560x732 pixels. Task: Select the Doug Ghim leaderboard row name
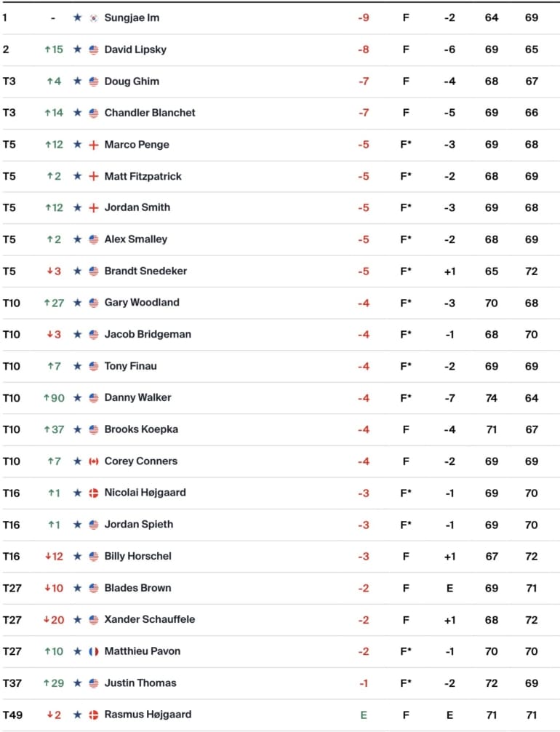[x=132, y=81]
